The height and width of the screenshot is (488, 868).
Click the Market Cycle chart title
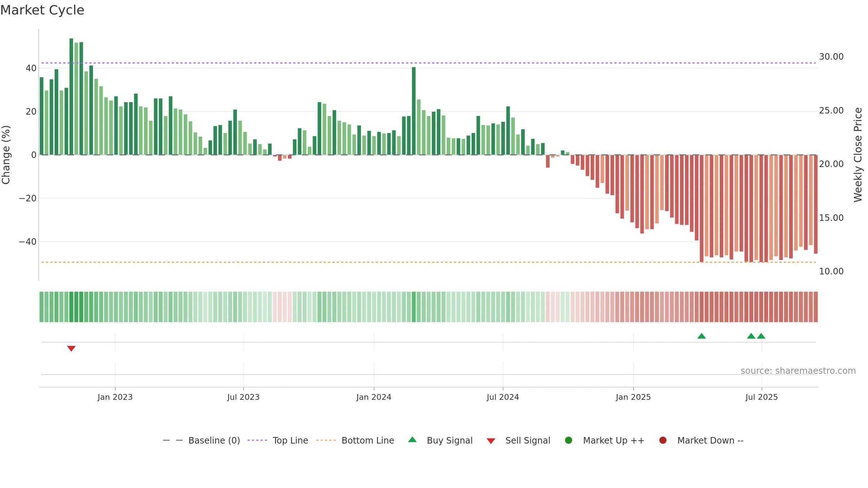click(x=42, y=10)
